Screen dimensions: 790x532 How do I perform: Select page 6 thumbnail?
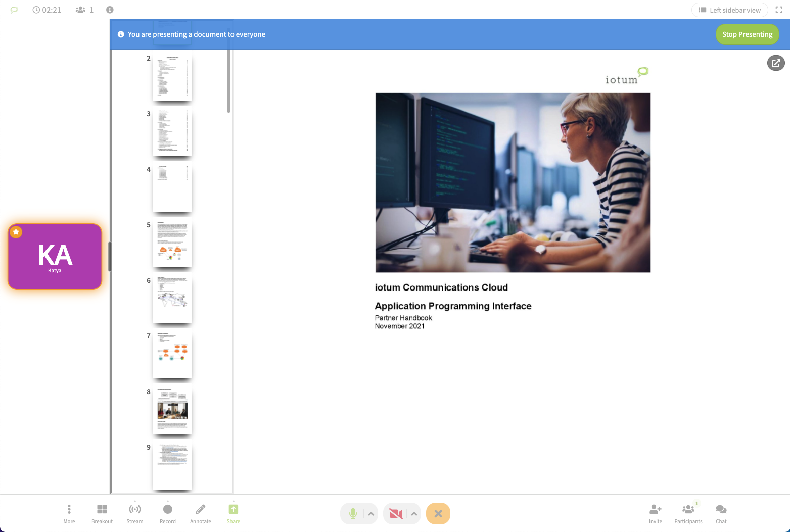point(172,300)
